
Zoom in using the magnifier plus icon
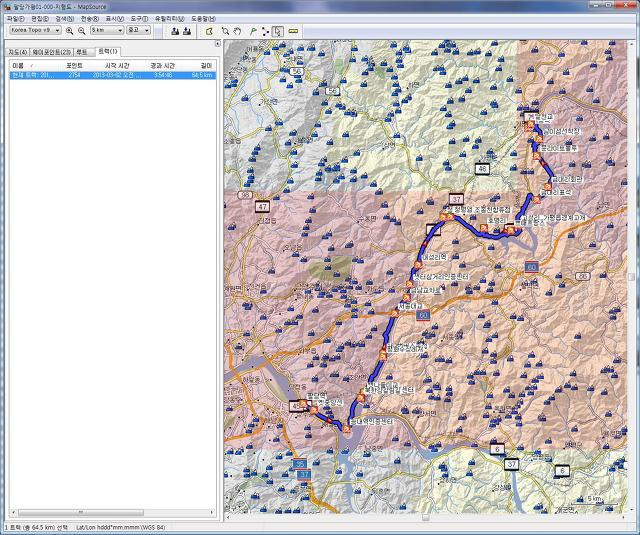[69, 31]
